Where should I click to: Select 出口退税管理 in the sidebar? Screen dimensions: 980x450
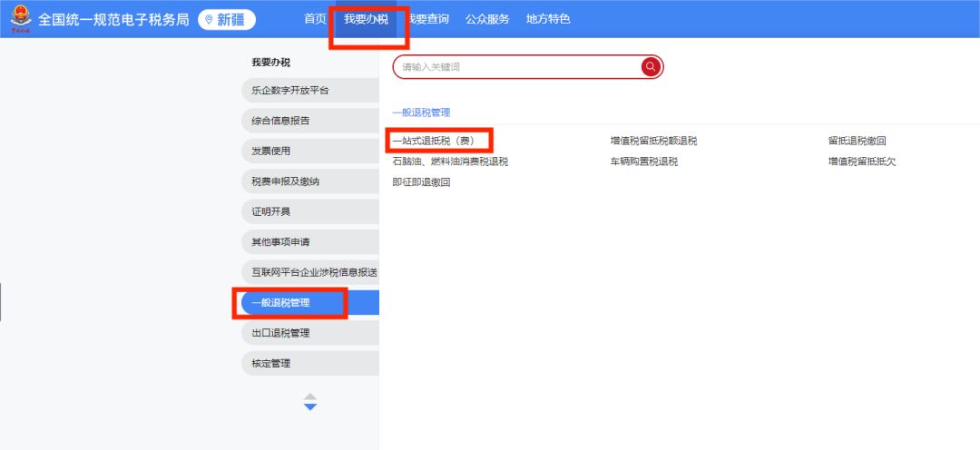[310, 333]
